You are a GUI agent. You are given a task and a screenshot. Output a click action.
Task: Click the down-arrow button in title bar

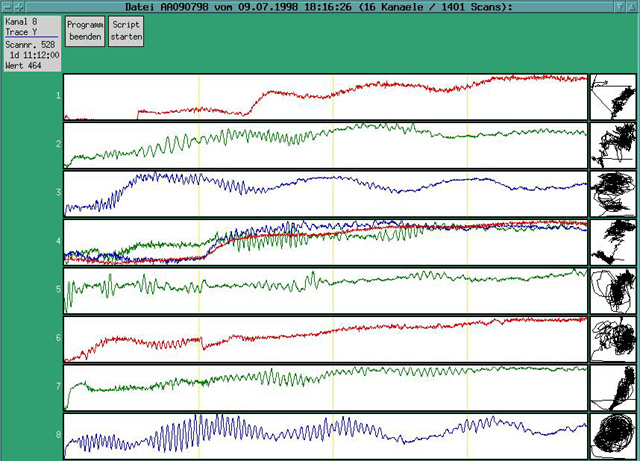tap(620, 7)
